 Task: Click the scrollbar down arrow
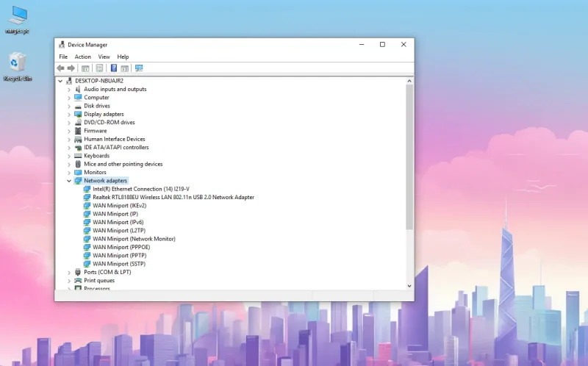409,286
